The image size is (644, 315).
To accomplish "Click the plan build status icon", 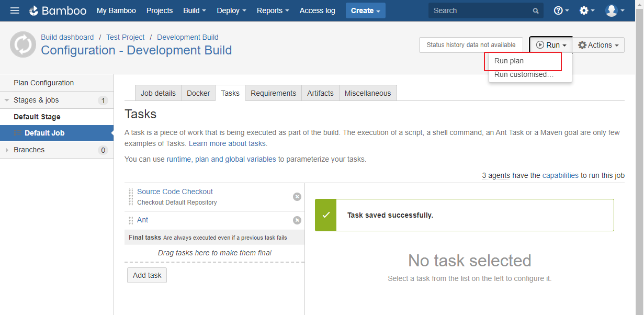I will pyautogui.click(x=23, y=44).
